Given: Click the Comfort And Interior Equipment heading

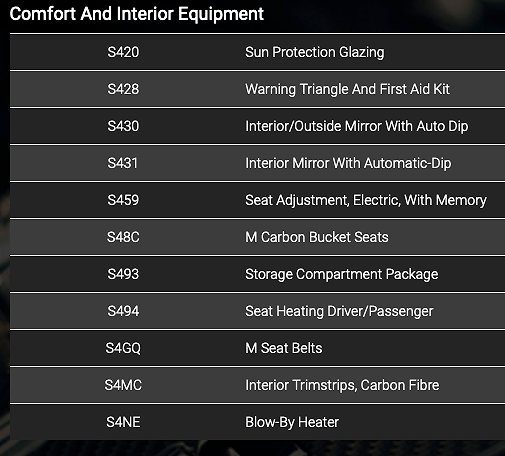Looking at the screenshot, I should [137, 14].
